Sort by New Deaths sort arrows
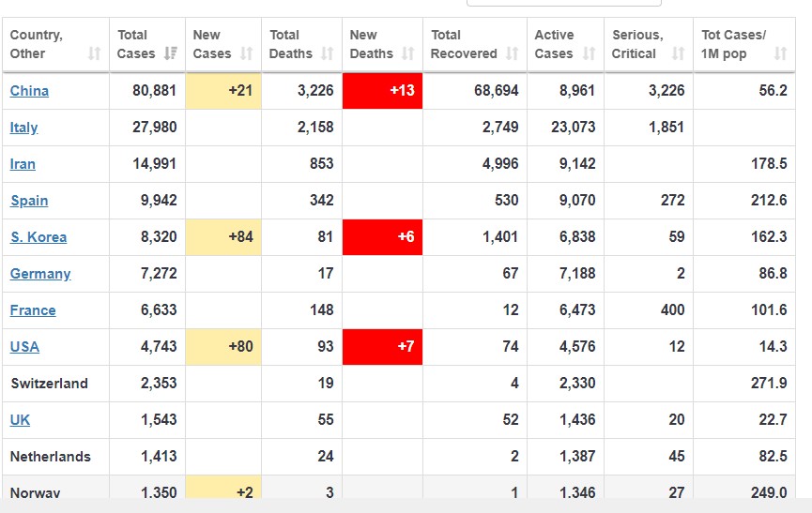This screenshot has height=513, width=812. coord(408,53)
